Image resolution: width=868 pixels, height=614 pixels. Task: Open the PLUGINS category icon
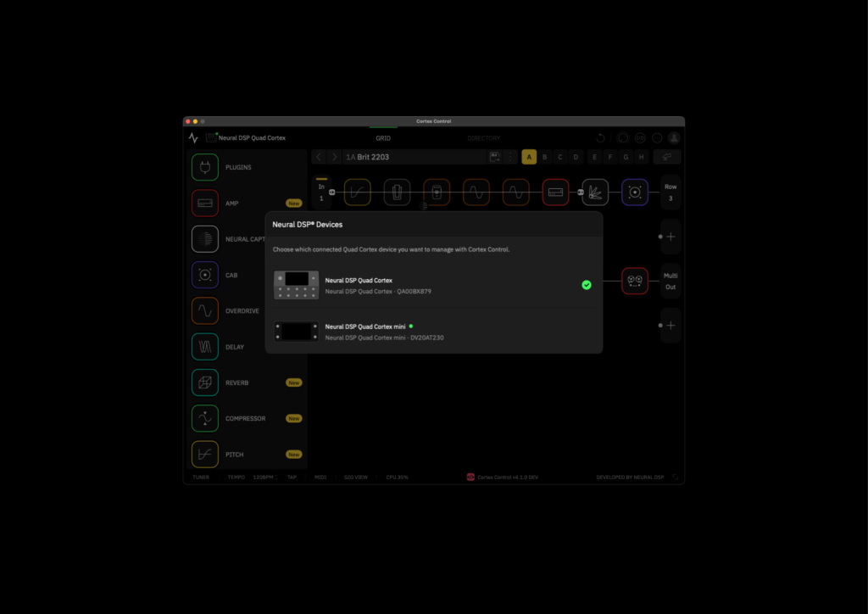205,167
